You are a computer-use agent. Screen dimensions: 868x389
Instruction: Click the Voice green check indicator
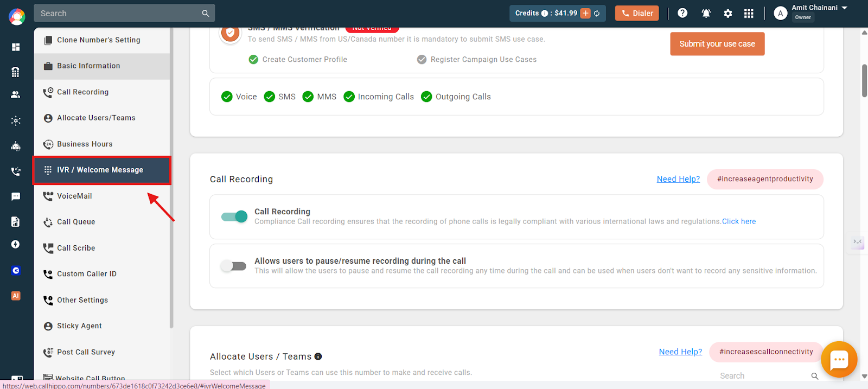pos(227,97)
